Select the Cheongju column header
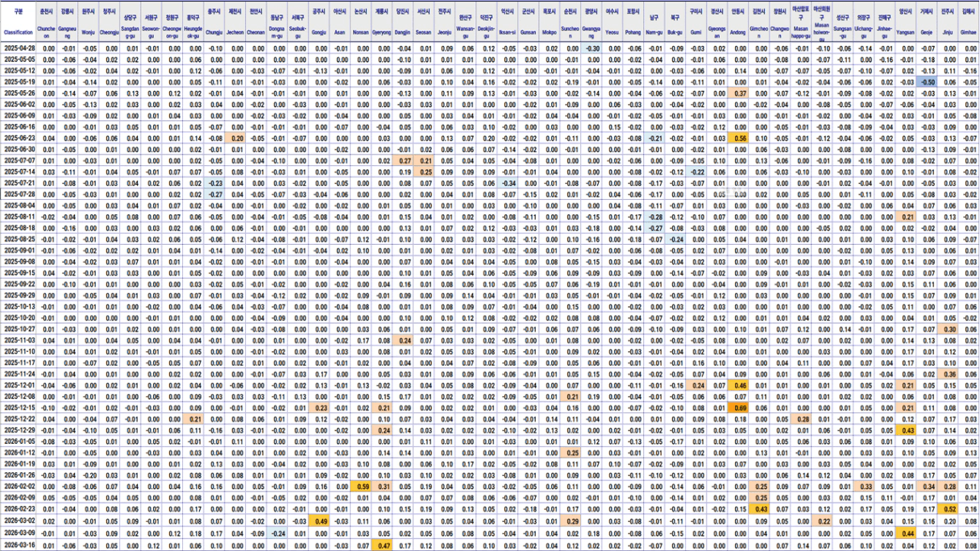This screenshot has height=551, width=980. point(110,23)
